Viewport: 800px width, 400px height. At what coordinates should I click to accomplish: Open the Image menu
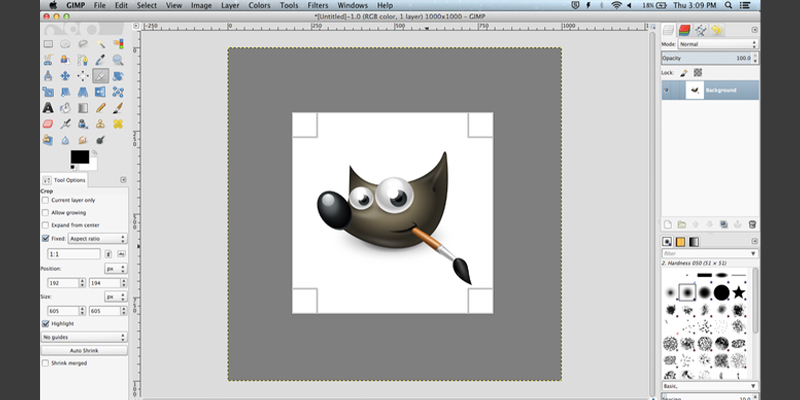(x=201, y=5)
